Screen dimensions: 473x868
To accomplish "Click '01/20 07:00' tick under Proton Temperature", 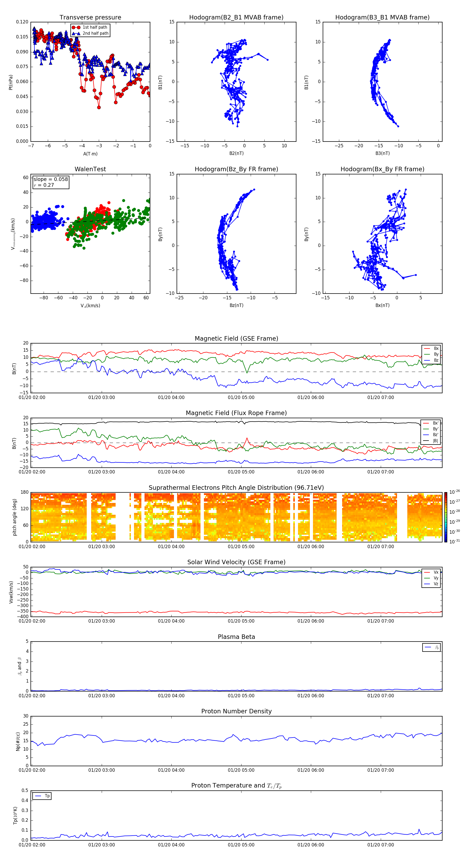I will point(381,845).
